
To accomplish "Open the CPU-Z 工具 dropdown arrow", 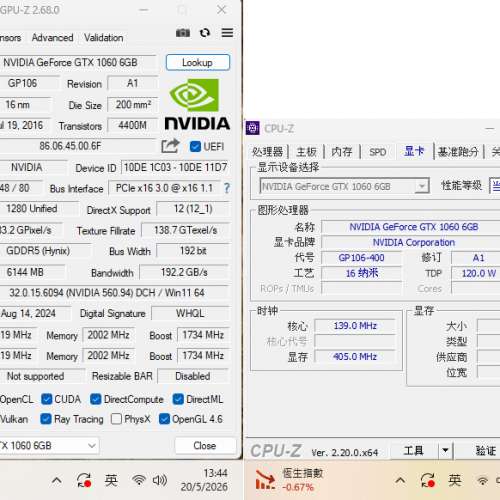I will click(445, 451).
